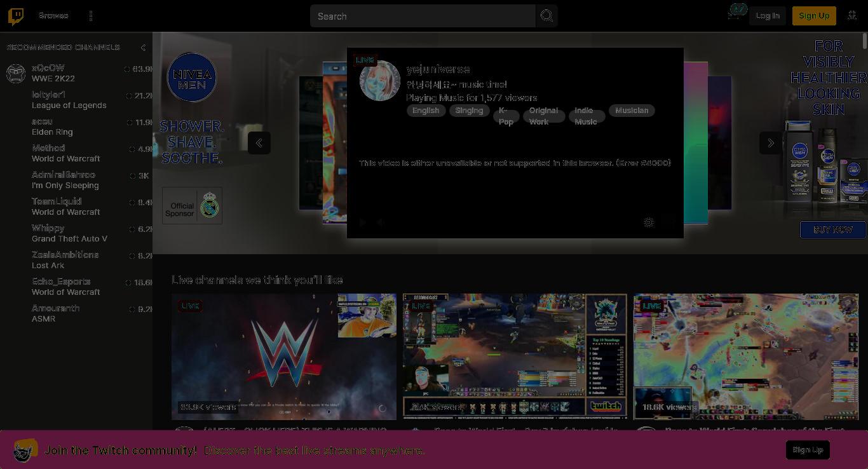This screenshot has height=469, width=868.
Task: Open the 18.6K viewers stream thumbnail
Action: coord(746,357)
